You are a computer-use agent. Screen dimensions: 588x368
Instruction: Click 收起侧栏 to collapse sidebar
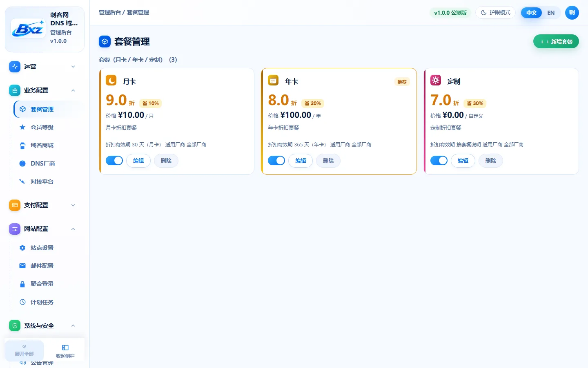(65, 350)
